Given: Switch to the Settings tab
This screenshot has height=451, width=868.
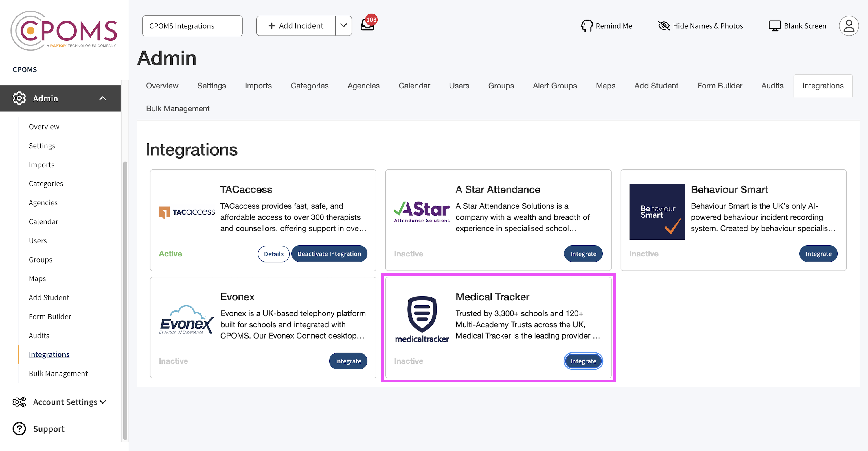Looking at the screenshot, I should tap(212, 86).
